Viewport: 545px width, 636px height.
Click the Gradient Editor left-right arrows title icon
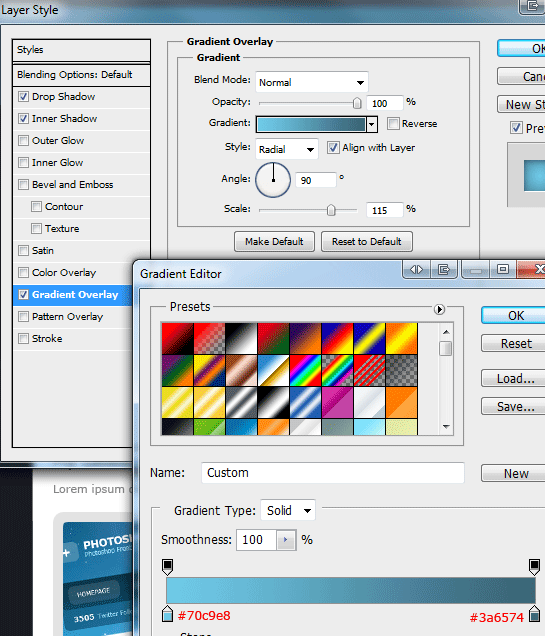[x=416, y=269]
